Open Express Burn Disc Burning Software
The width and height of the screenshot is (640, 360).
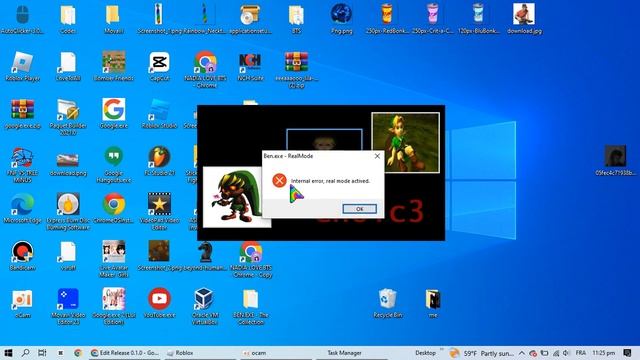tap(68, 212)
